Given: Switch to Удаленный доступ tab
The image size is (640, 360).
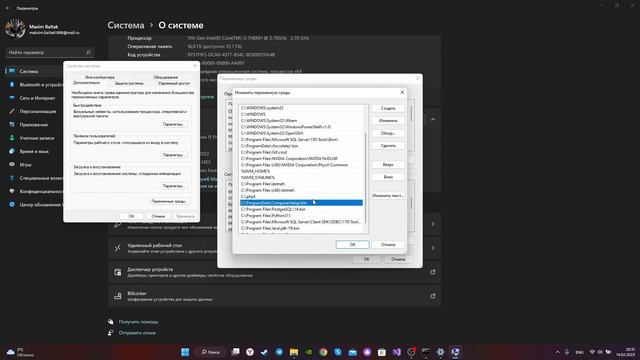Looking at the screenshot, I should 174,83.
